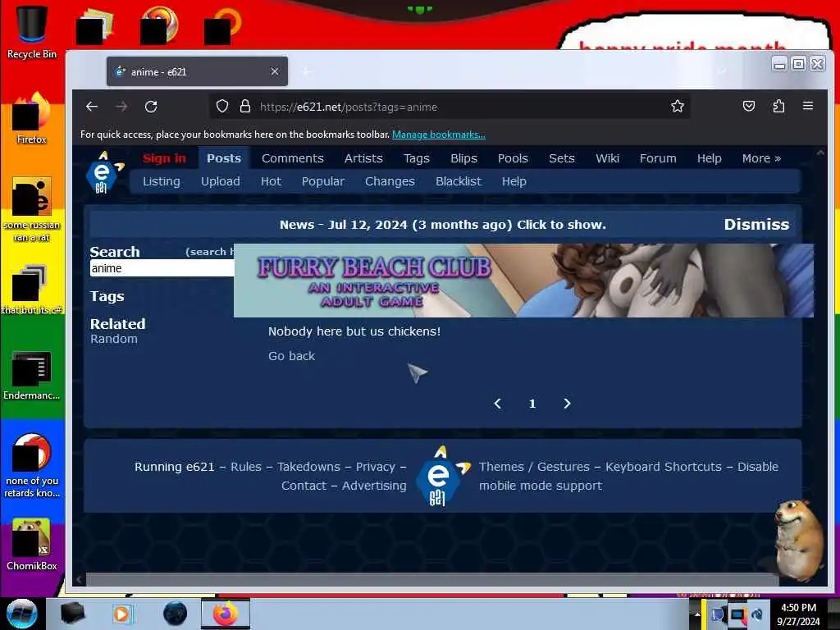Click the e621 logo in page footer
The height and width of the screenshot is (630, 840).
(442, 476)
